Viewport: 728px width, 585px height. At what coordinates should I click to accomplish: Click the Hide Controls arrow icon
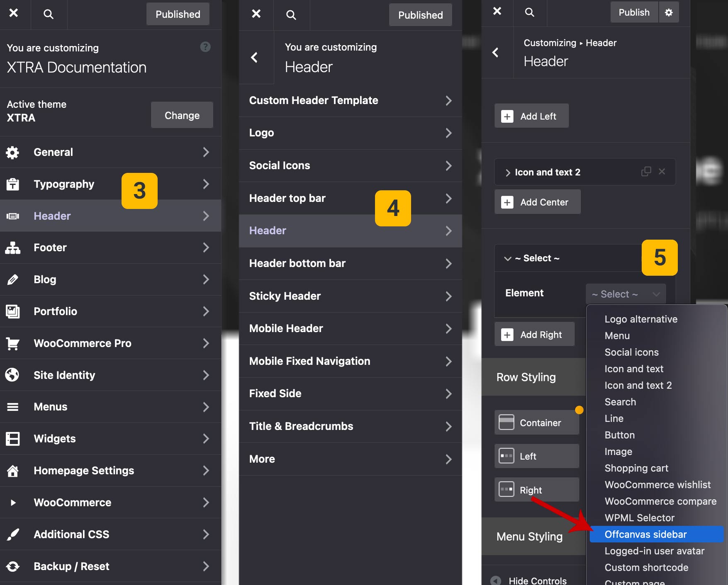click(496, 580)
